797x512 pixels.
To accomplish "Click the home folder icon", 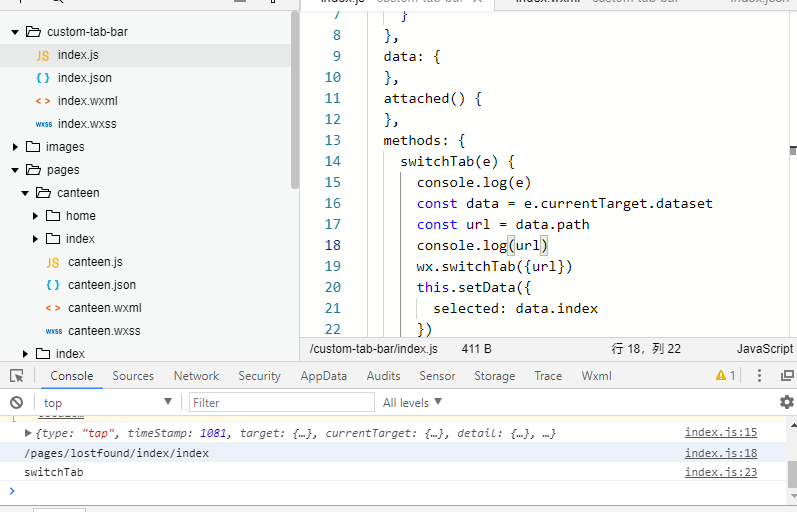I will 53,216.
